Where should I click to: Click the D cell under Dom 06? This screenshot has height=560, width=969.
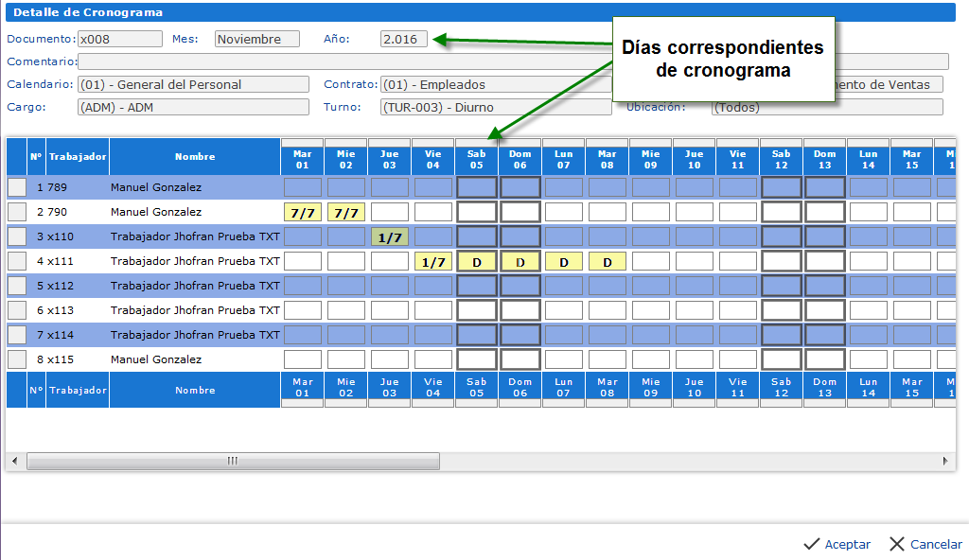(520, 261)
